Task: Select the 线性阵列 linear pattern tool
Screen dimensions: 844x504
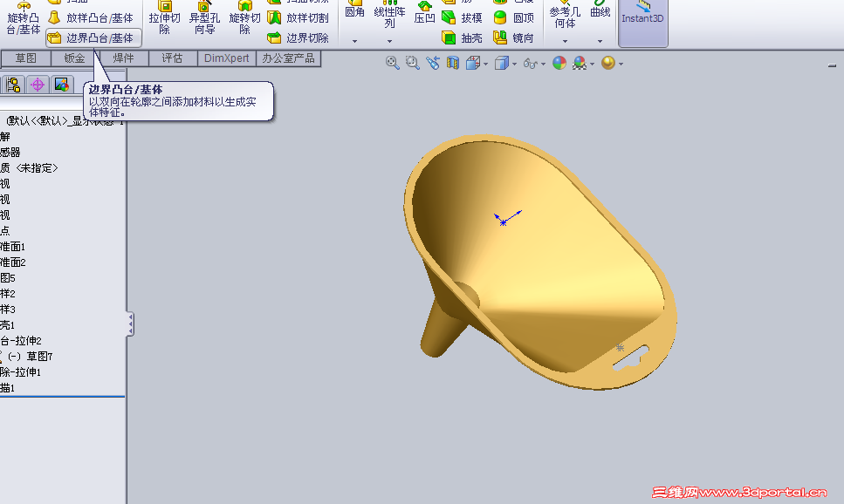Action: [x=389, y=17]
